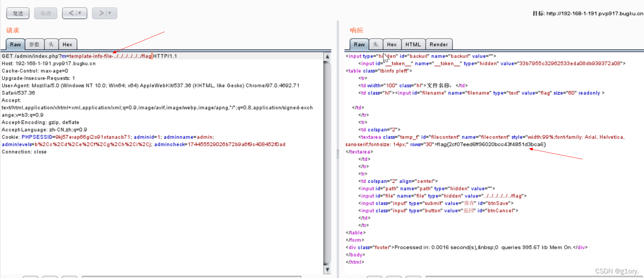This screenshot has height=278, width=644.
Task: Click the request pane vertical scrollbar track
Action: point(327,163)
